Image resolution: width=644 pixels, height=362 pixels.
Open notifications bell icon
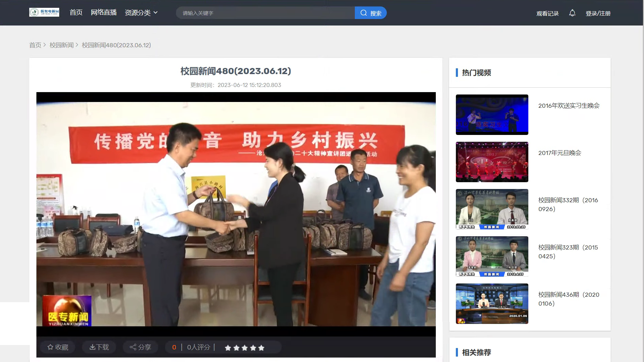point(572,13)
